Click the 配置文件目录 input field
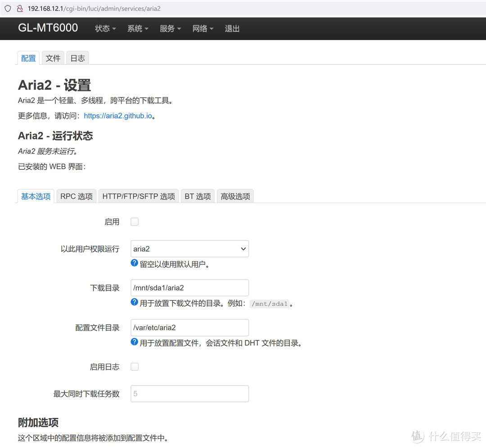 pyautogui.click(x=190, y=327)
